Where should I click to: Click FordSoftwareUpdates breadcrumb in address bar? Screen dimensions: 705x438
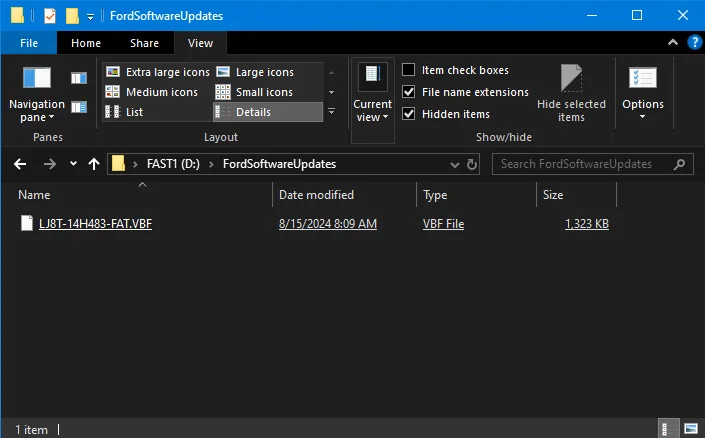(279, 164)
